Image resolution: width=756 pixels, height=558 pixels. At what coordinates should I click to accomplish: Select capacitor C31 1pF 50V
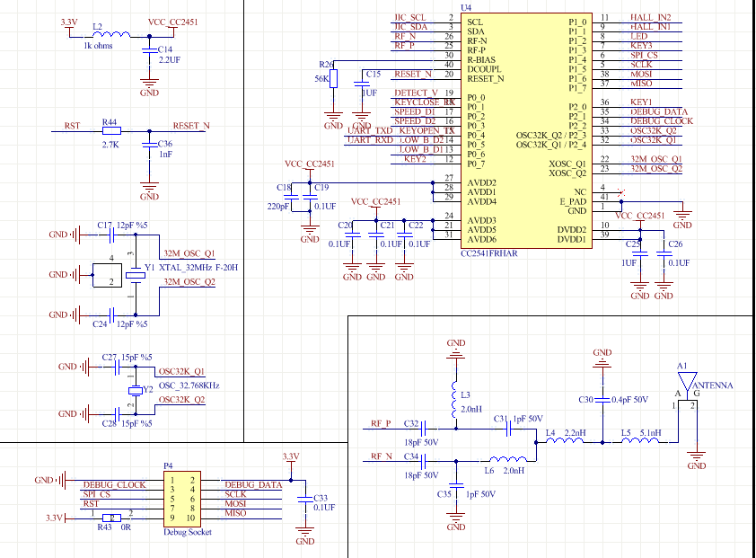(509, 429)
